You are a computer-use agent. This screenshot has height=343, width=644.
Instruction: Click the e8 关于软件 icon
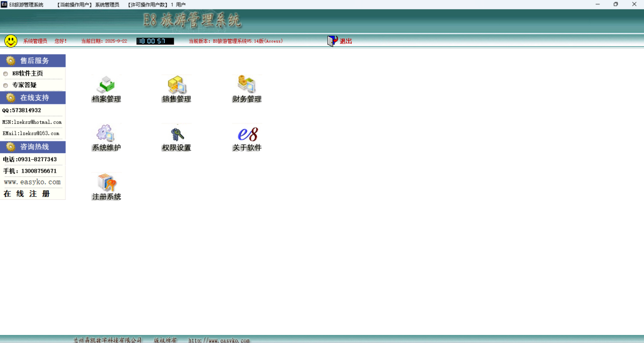247,133
